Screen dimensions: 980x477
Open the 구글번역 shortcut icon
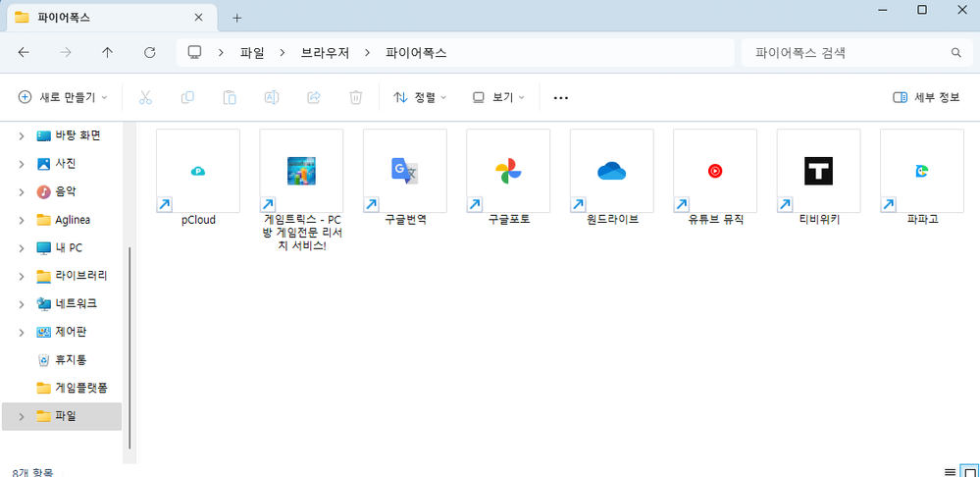(405, 171)
